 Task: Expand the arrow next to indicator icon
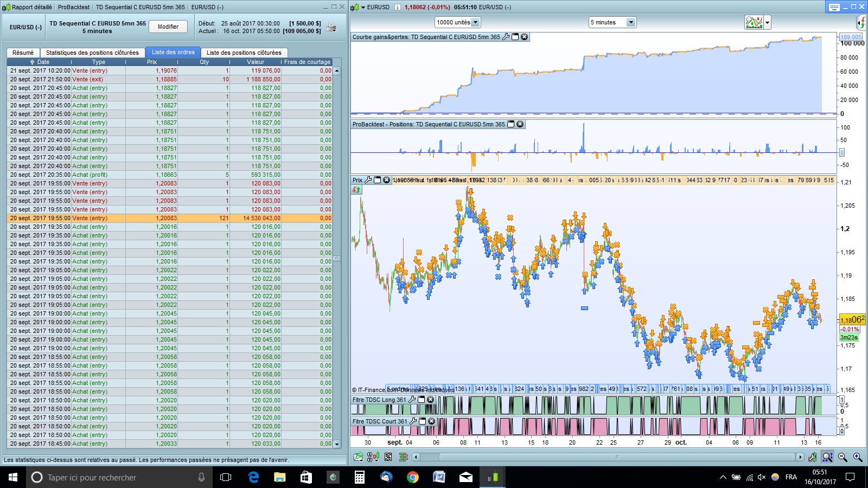coord(767,22)
